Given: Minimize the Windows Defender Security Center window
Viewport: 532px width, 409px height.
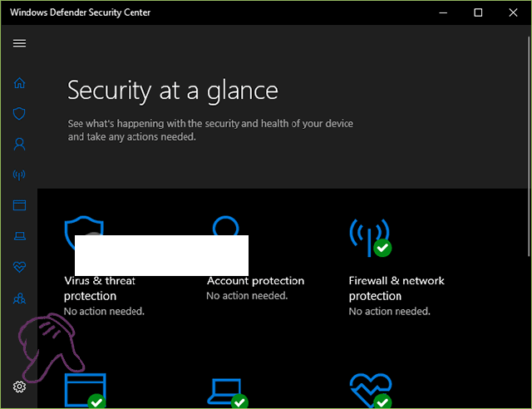Looking at the screenshot, I should (x=443, y=12).
